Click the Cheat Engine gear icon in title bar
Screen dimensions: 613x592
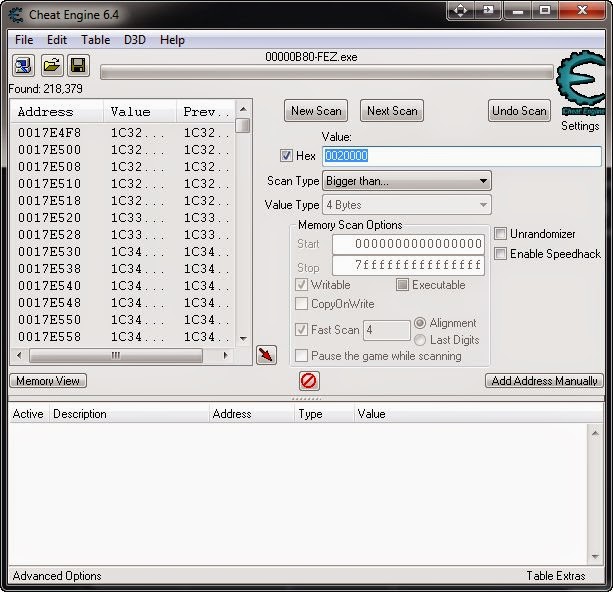coord(16,15)
